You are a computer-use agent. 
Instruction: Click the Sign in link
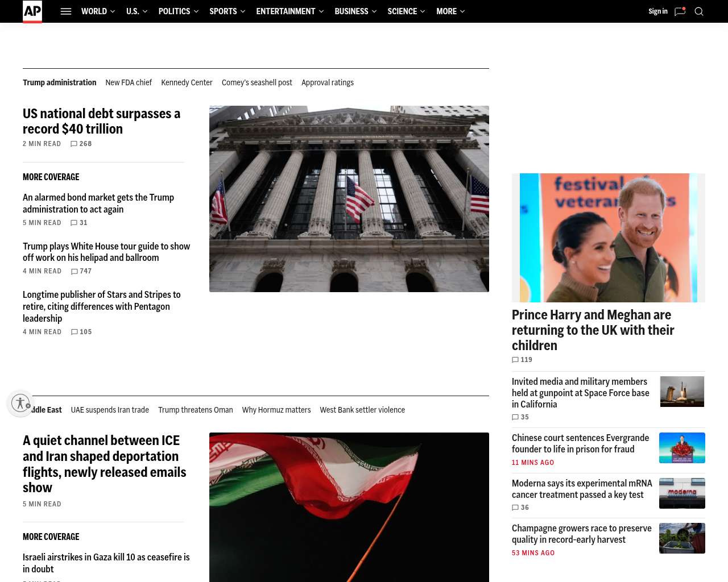click(x=658, y=11)
